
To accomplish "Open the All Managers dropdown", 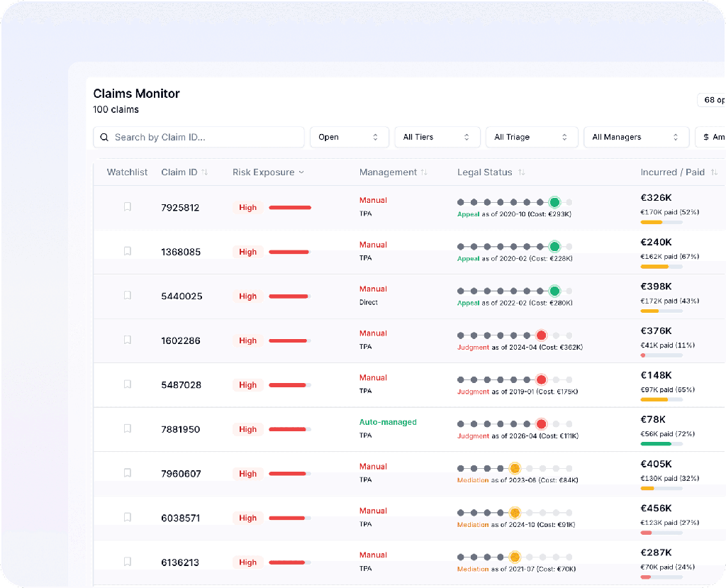I will coord(636,137).
